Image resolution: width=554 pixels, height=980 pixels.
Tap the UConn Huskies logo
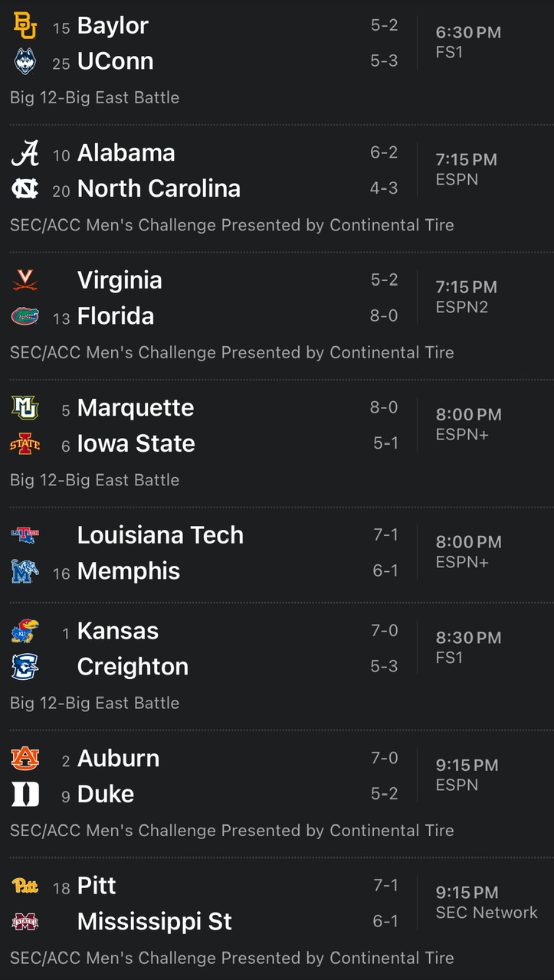click(25, 62)
